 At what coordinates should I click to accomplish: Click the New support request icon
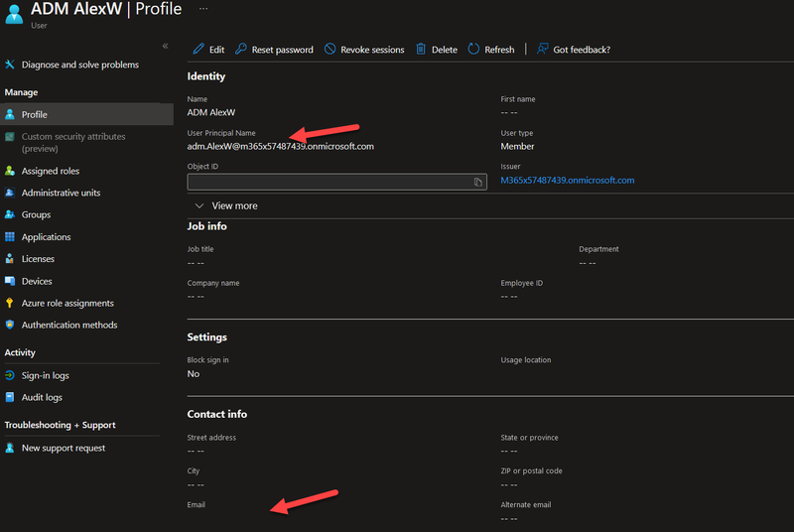coord(10,448)
